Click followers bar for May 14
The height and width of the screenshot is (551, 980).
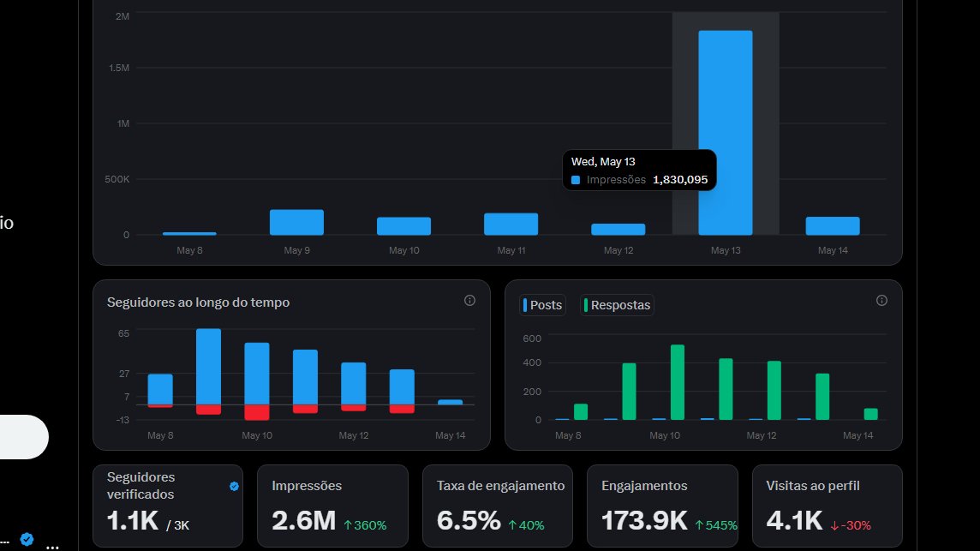[450, 402]
